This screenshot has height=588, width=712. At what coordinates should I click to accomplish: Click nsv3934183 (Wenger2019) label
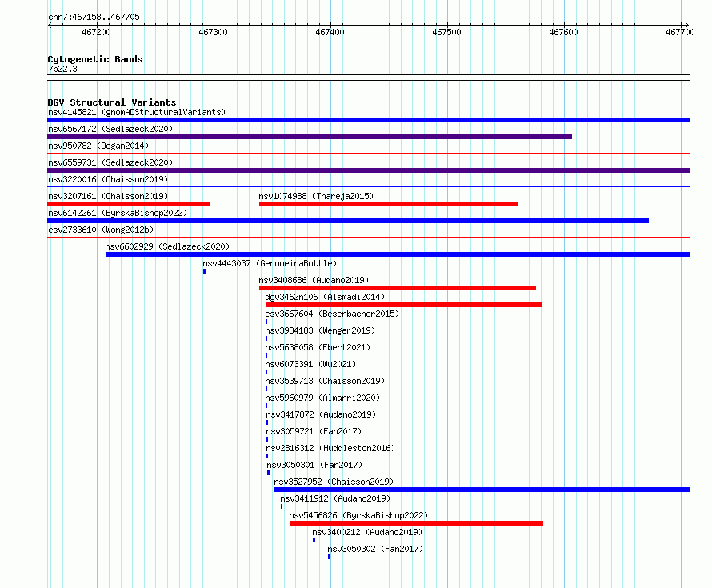320,330
